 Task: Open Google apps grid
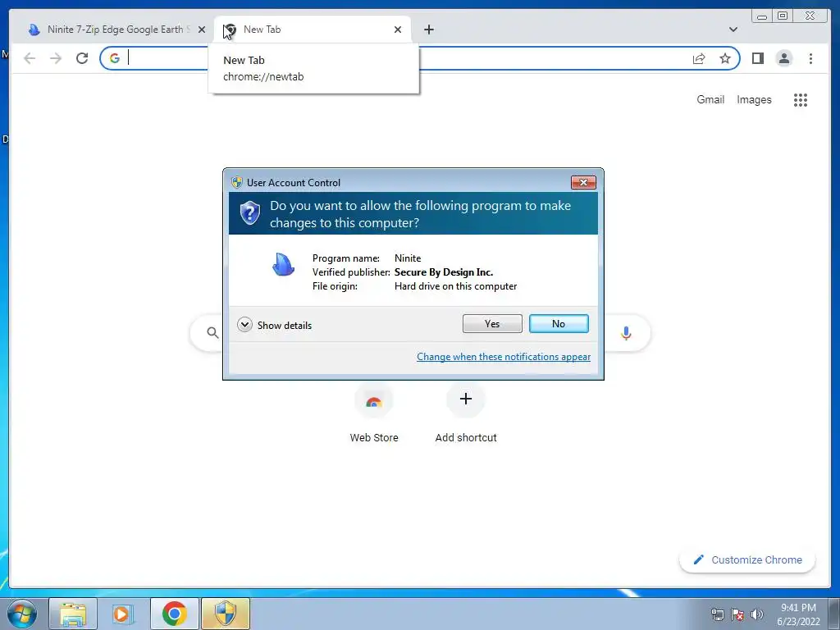801,100
